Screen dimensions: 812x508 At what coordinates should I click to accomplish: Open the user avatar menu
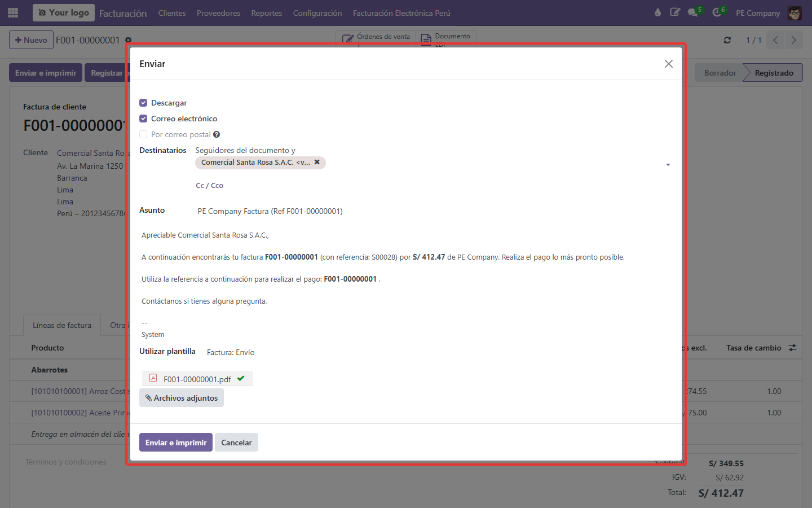(x=795, y=13)
